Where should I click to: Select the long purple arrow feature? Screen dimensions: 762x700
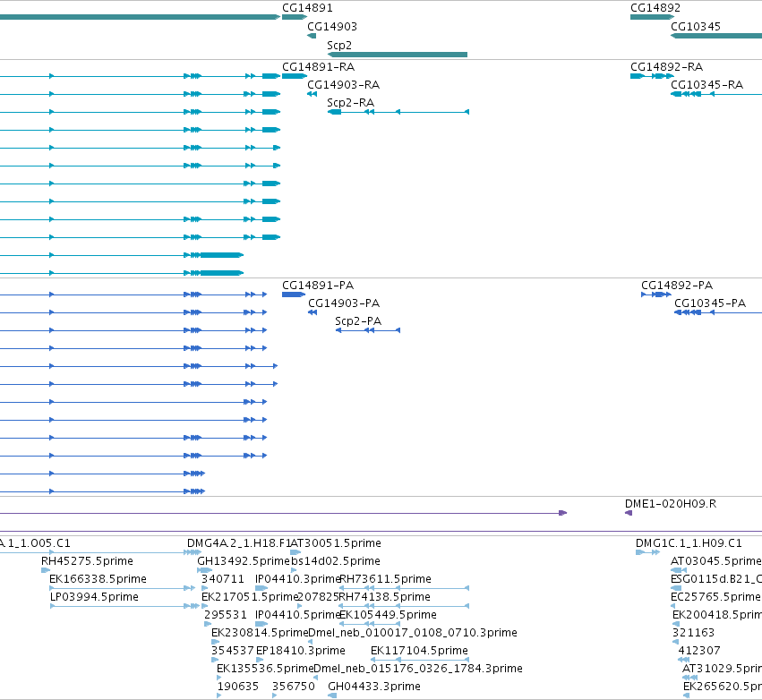pyautogui.click(x=283, y=513)
